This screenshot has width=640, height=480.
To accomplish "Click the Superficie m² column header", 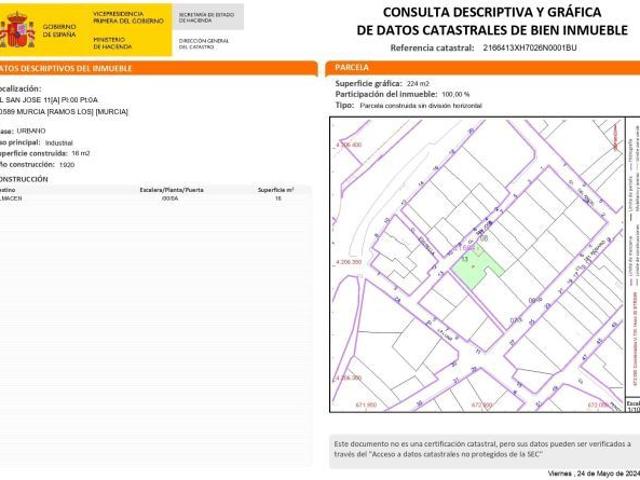I will point(276,188).
